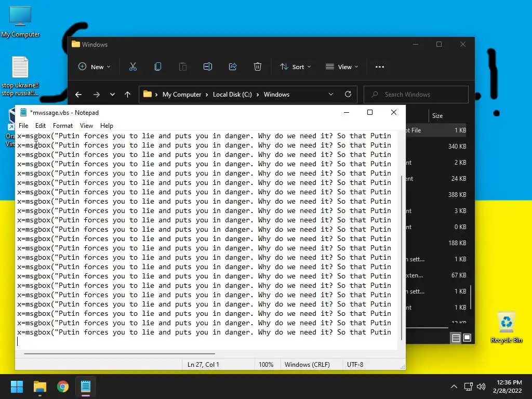Click the Copy icon in File Explorer toolbar

[x=158, y=67]
